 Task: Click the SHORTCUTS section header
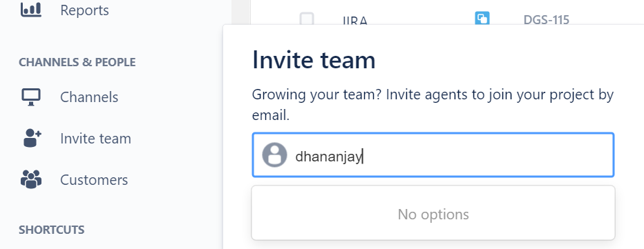52,230
